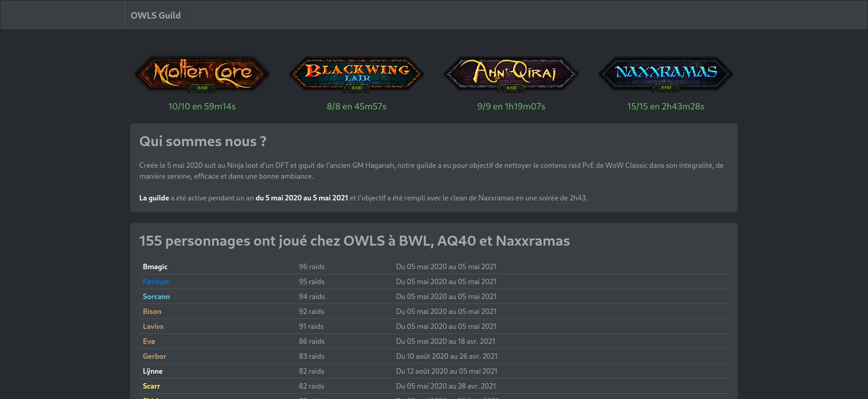
Task: Click the 10/10 en 59m14s record
Action: [x=202, y=106]
